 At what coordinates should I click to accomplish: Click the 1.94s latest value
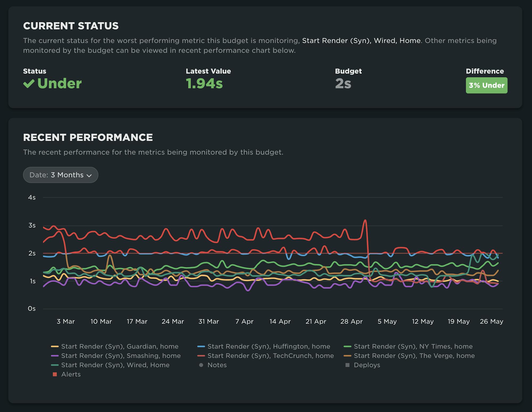point(204,84)
